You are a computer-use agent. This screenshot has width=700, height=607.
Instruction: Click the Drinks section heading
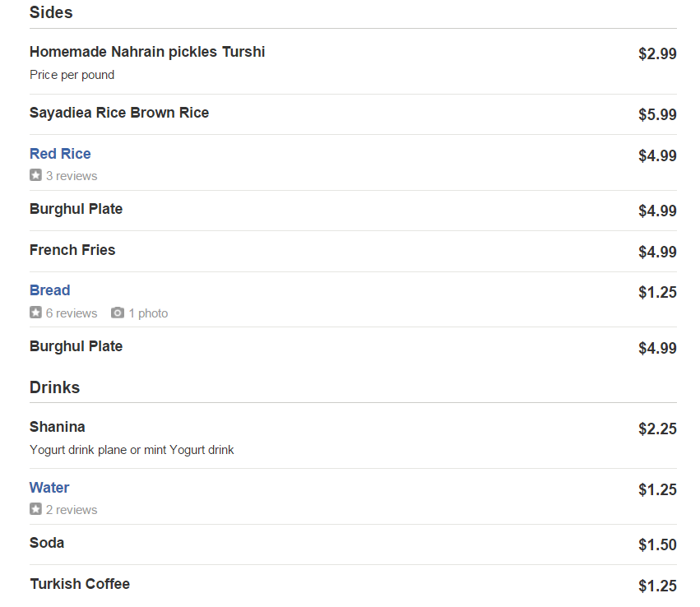click(x=54, y=387)
